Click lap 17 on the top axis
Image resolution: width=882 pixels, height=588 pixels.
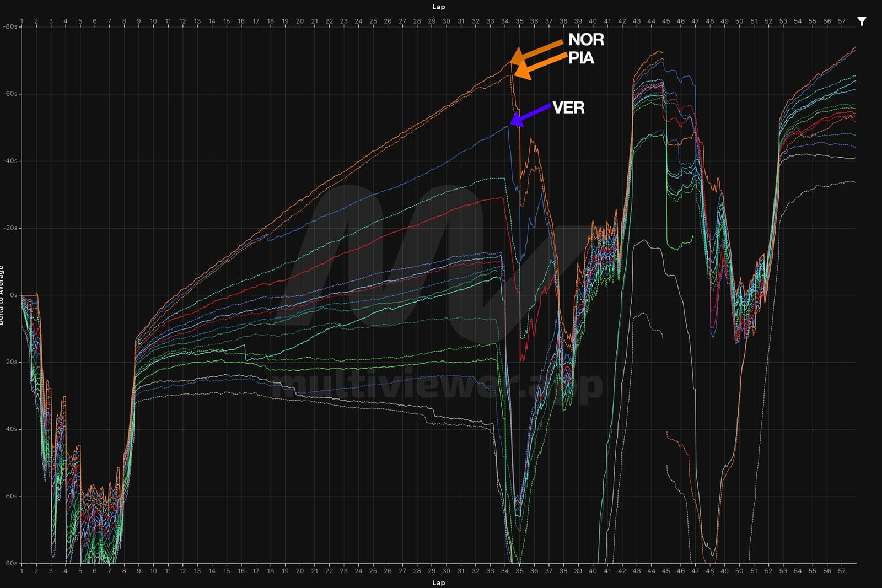coord(256,21)
